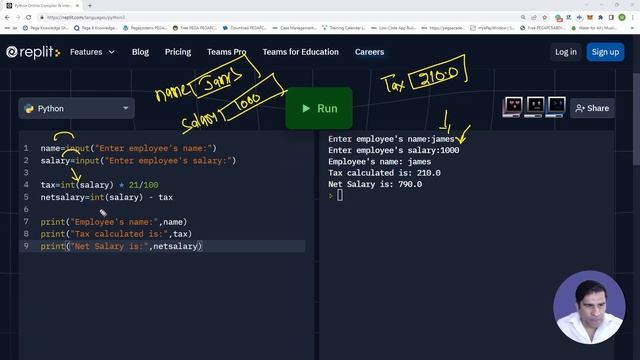The image size is (640, 360).
Task: Click the share page icon in address bar
Action: point(534,18)
